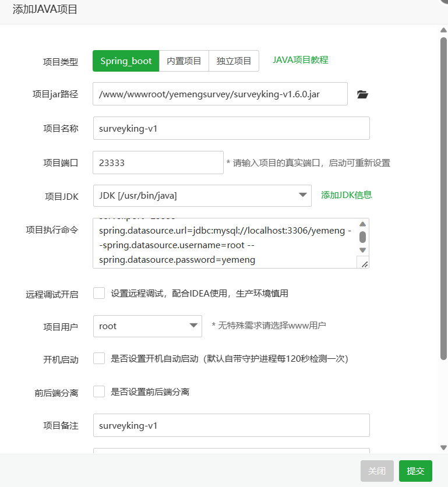Select the Spring_boot project type tab
Viewport: 448px width, 487px height.
point(126,61)
